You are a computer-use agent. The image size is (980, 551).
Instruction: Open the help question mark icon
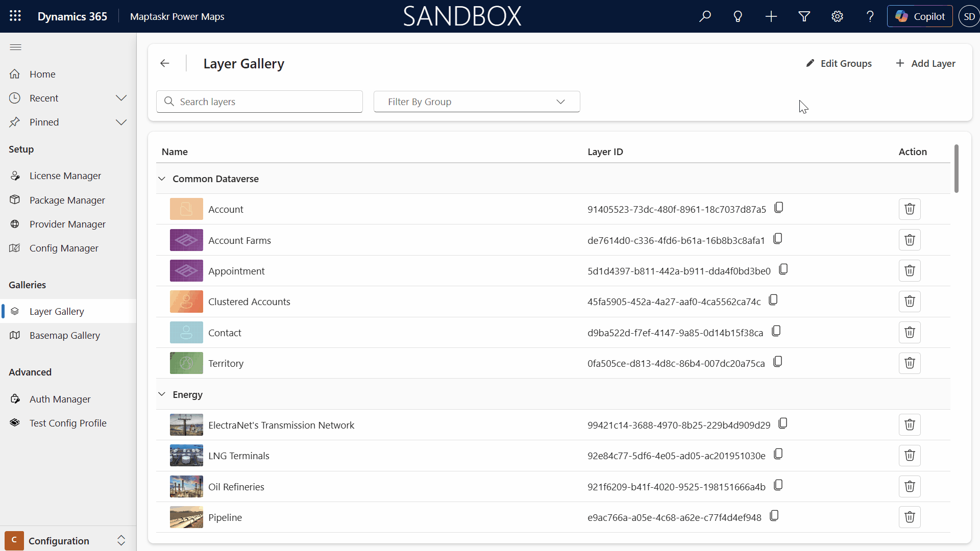click(870, 16)
